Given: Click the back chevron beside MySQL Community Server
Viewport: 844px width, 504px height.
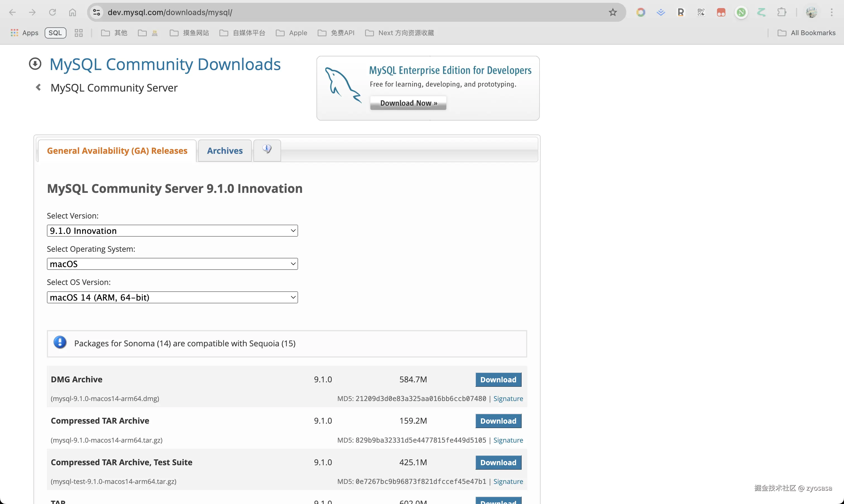Looking at the screenshot, I should 39,88.
